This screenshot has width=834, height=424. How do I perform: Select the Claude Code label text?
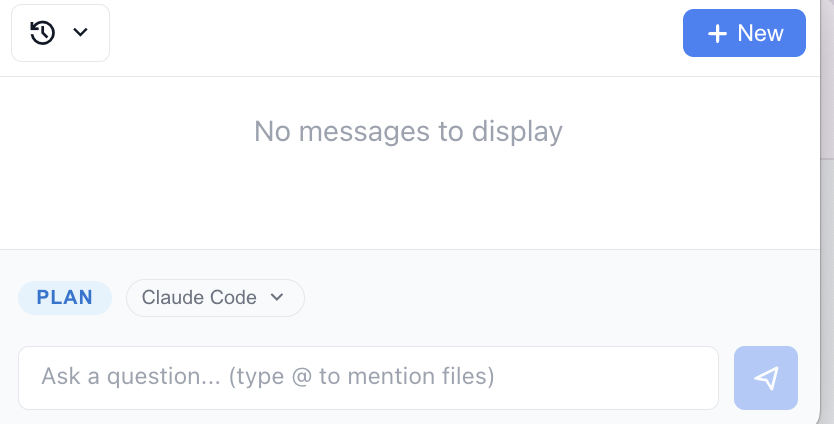tap(199, 298)
